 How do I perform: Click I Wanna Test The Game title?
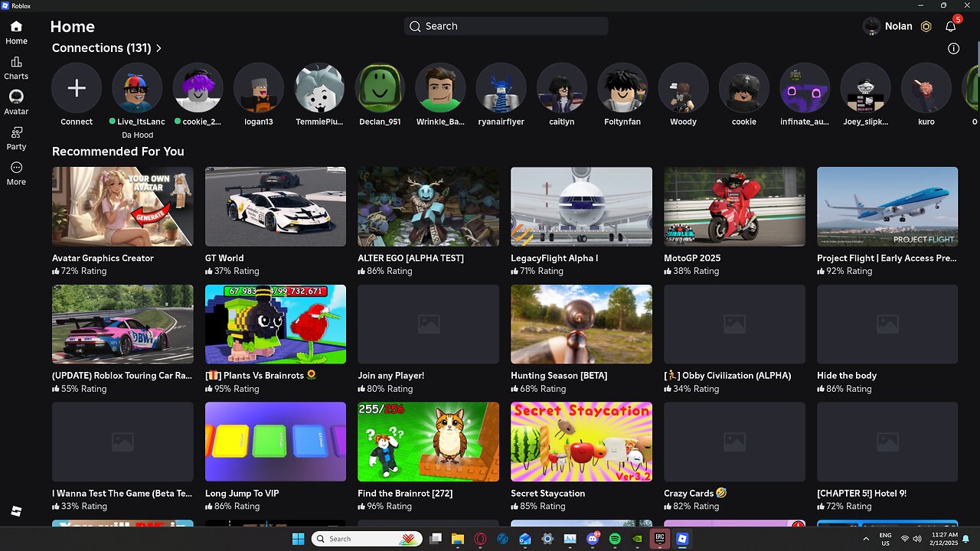click(122, 494)
